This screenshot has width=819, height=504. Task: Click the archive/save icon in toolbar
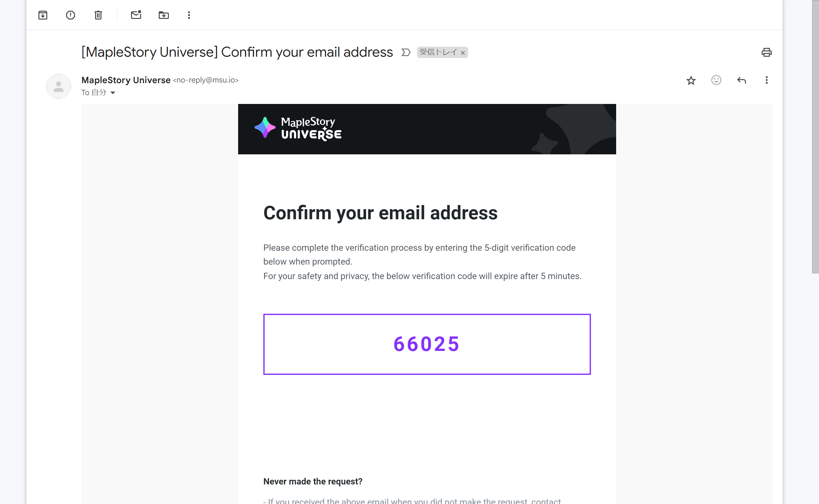tap(43, 14)
